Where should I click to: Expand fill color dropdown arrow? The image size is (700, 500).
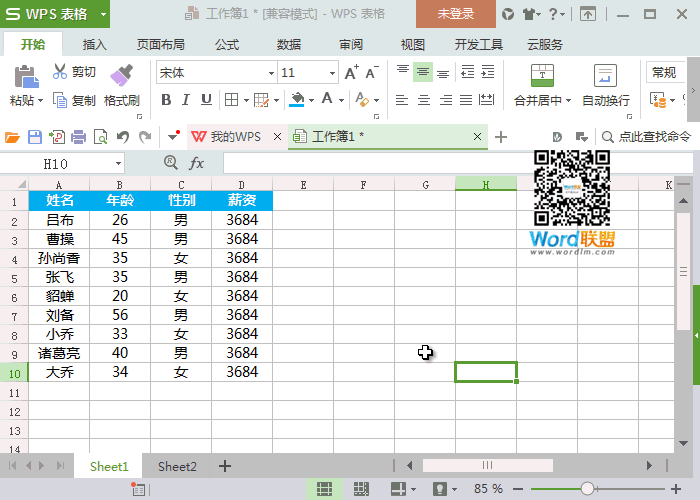[311, 100]
